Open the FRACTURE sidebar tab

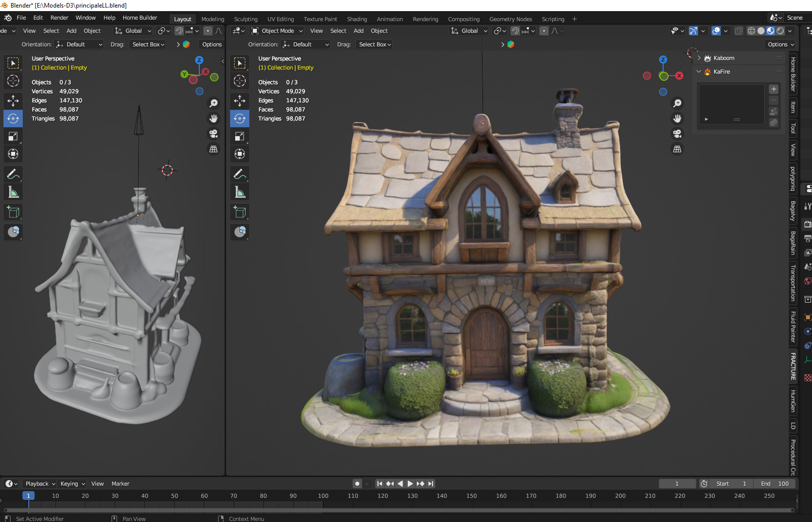point(793,366)
